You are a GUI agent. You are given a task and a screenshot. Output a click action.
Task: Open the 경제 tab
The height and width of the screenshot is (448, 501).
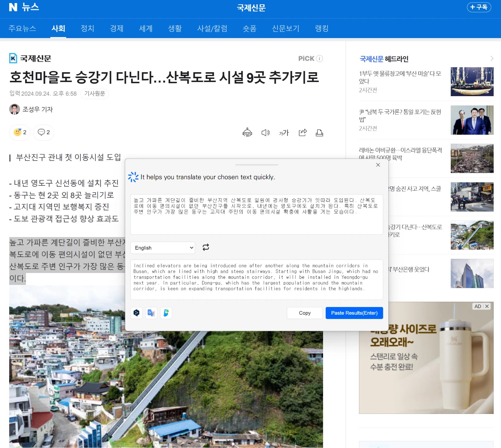[x=117, y=29]
